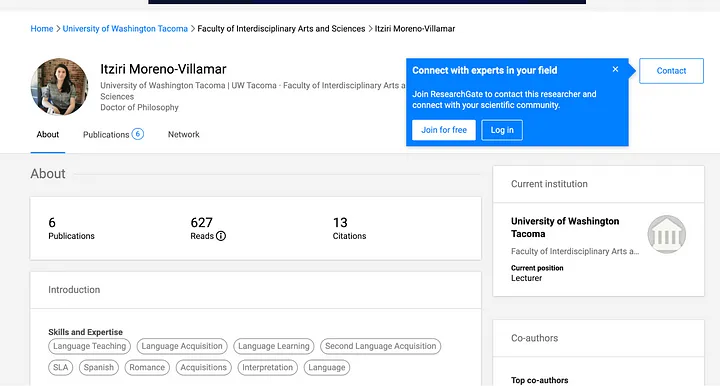
Task: Click the Join for free button
Action: point(444,130)
